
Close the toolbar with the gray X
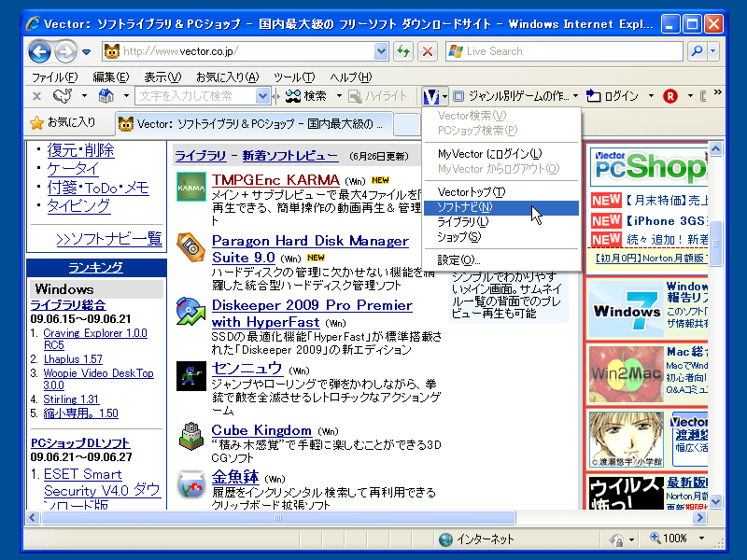36,96
